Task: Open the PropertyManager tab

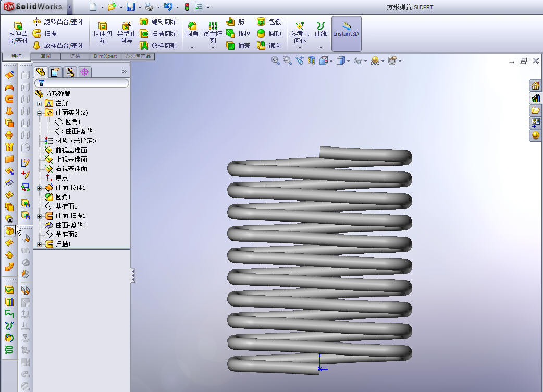Action: pyautogui.click(x=55, y=72)
